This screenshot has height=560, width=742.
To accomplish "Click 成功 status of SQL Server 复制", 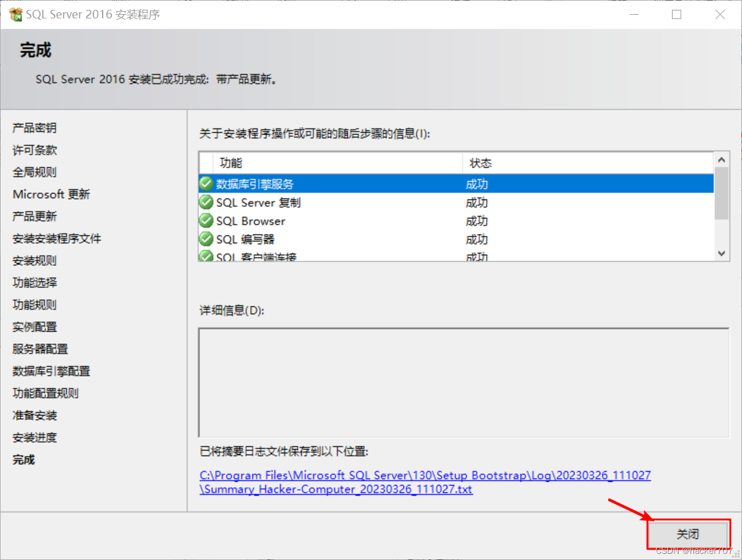I will (477, 203).
